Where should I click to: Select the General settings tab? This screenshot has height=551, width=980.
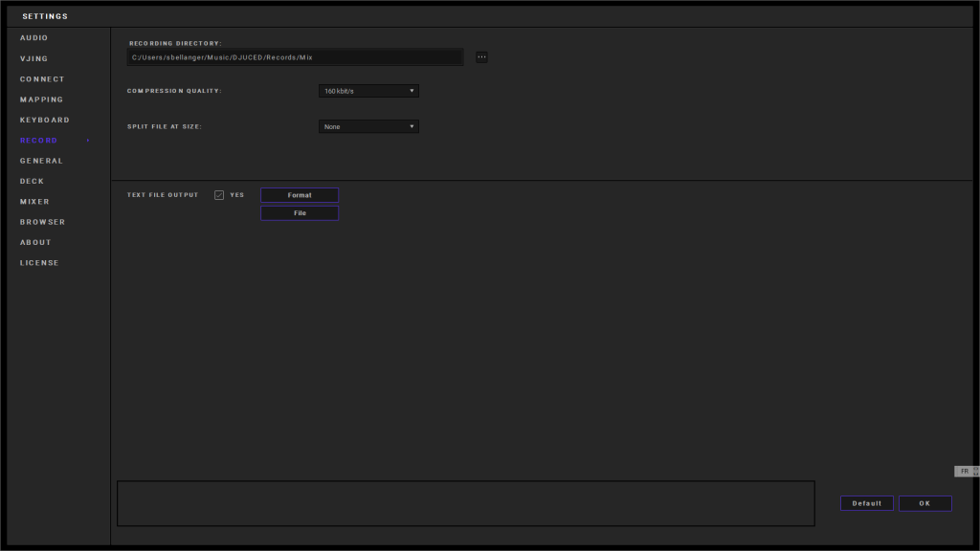[42, 161]
